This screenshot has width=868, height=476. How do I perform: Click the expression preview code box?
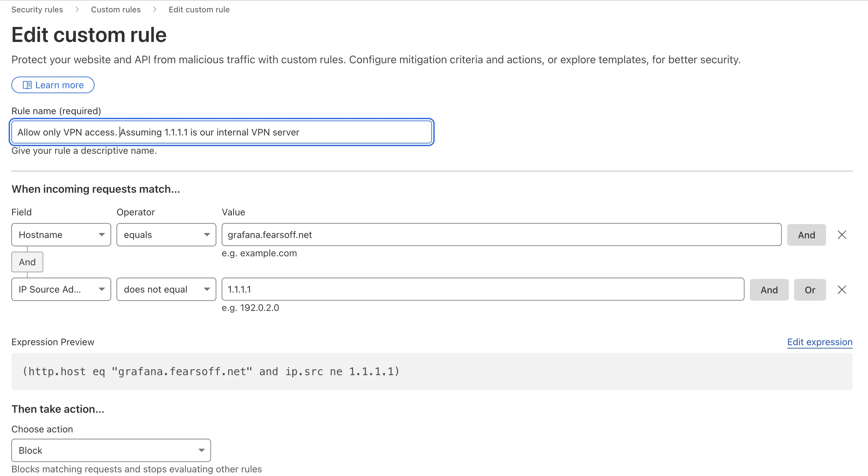432,371
